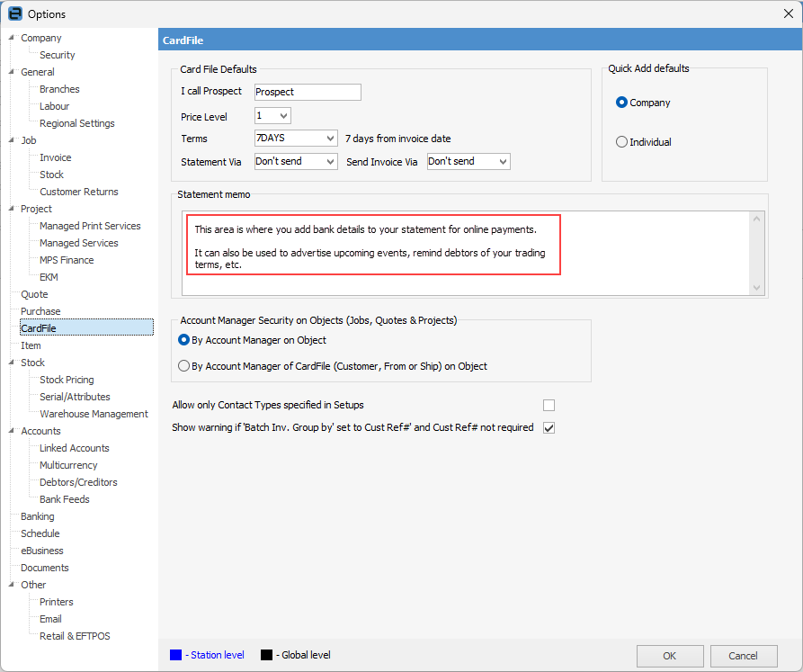Click the Options window app icon
The height and width of the screenshot is (672, 803).
point(15,13)
